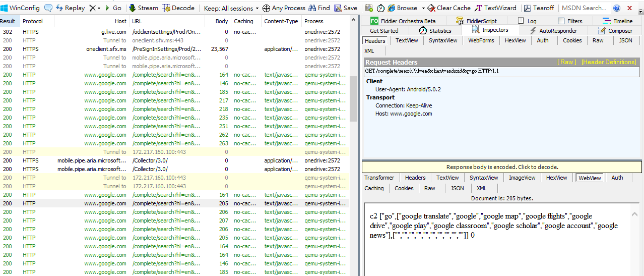This screenshot has width=644, height=276.
Task: Open WinConfig from the toolbar
Action: click(x=20, y=8)
